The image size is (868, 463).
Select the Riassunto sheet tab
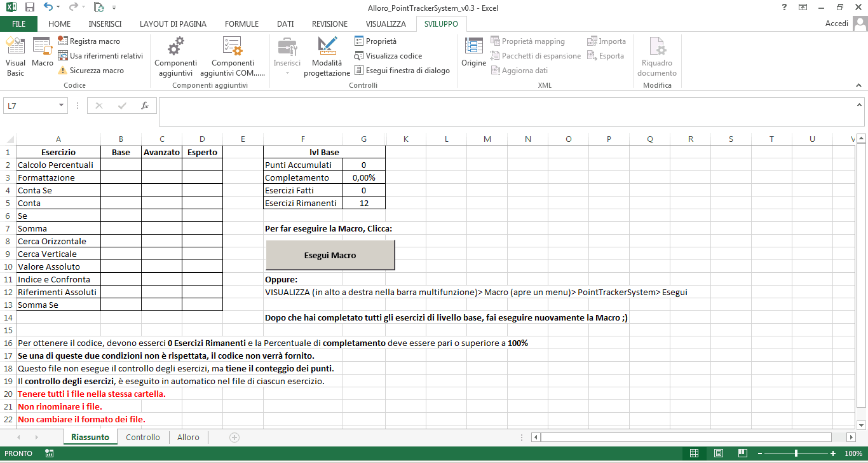point(90,437)
